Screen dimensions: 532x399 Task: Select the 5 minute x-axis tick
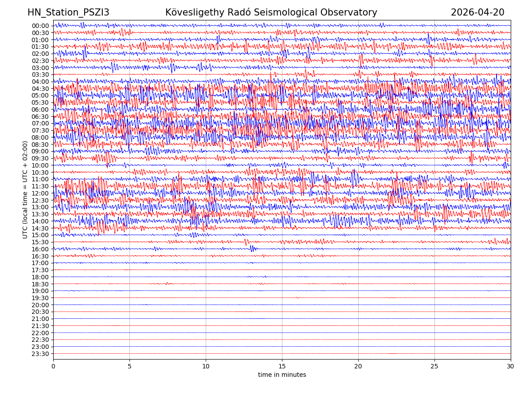tap(129, 366)
